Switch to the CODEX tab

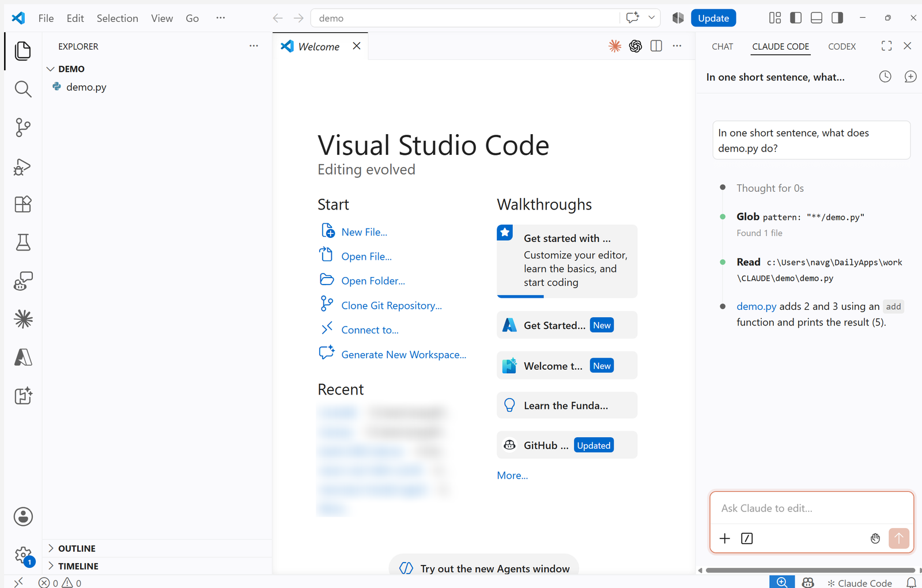click(x=842, y=47)
